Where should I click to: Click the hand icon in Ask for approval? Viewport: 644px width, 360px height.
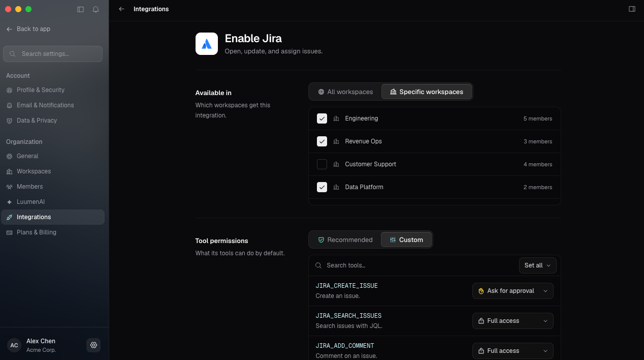point(481,291)
